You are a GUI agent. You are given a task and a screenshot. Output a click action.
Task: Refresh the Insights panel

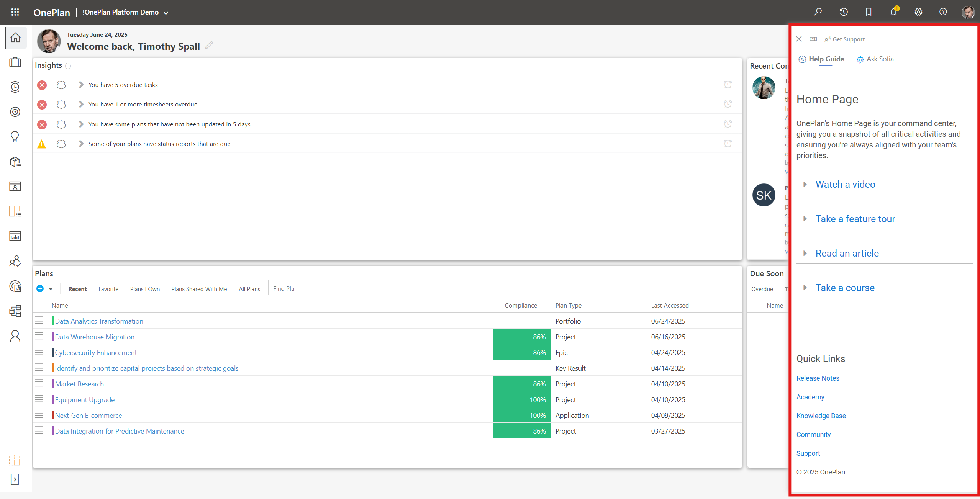68,66
